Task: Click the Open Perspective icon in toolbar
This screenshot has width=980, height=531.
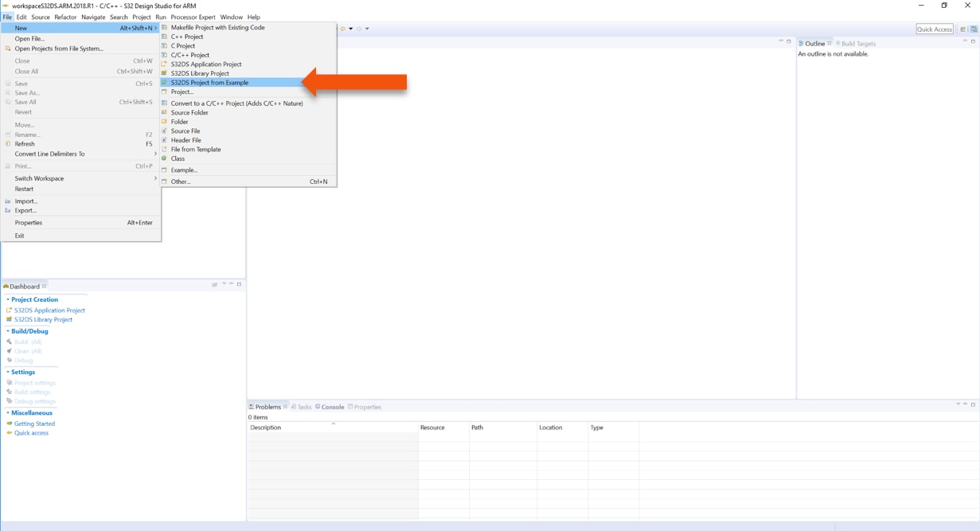Action: click(x=962, y=29)
